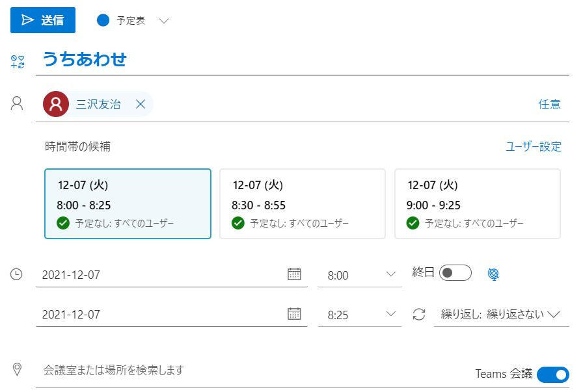583x392 pixels.
Task: Click the category icon beside the title
Action: 17,62
